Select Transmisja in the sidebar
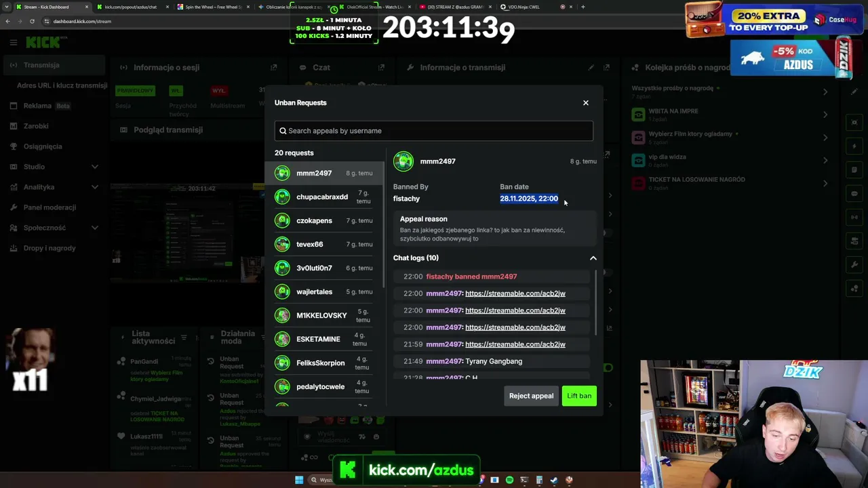 tap(53, 65)
